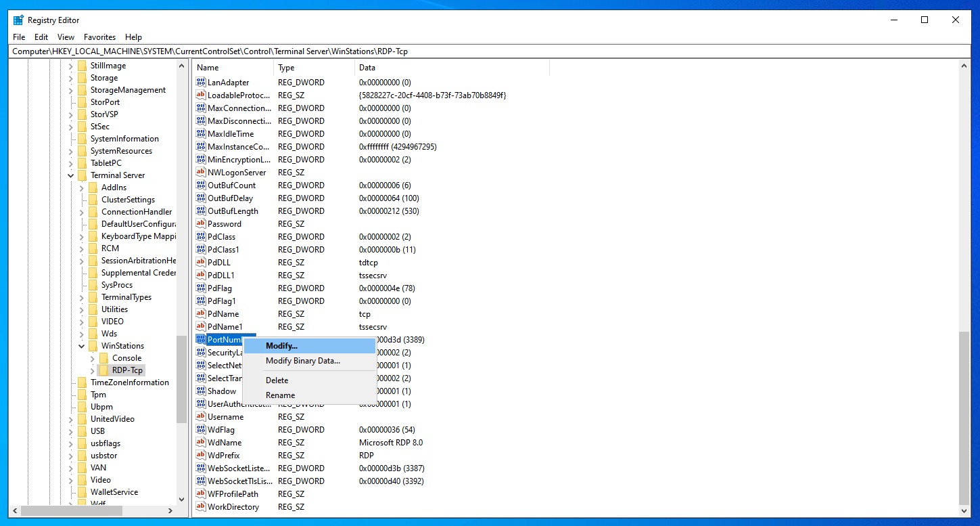This screenshot has height=526, width=980.
Task: Click the DWORD icon next to WdFlag
Action: coord(200,430)
